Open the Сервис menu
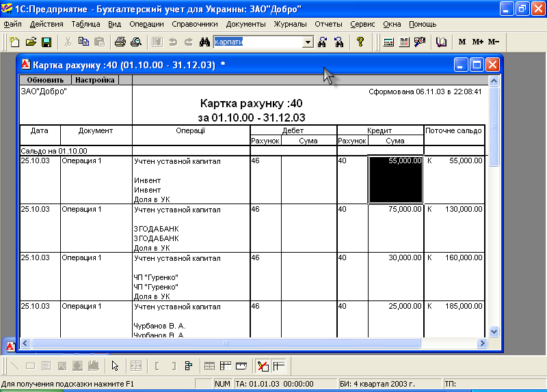The width and height of the screenshot is (547, 392). (362, 24)
